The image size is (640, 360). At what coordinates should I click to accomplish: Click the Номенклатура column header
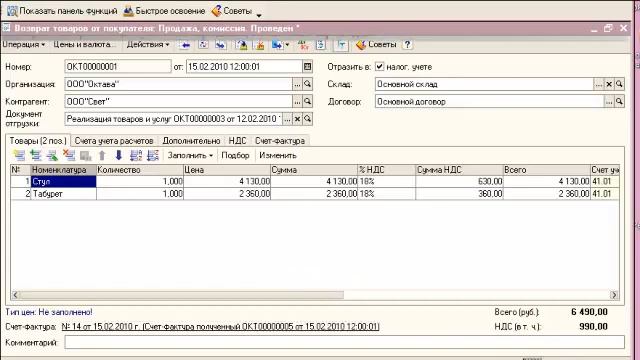point(63,170)
